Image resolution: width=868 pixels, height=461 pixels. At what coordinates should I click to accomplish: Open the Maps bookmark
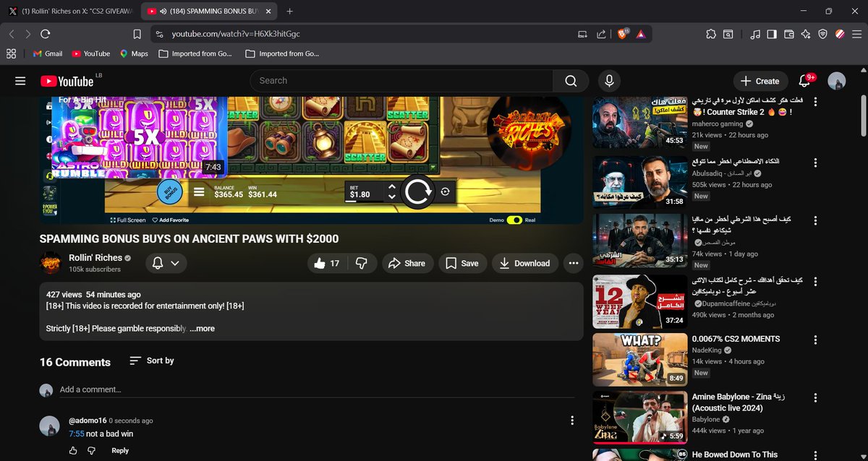[x=134, y=53]
